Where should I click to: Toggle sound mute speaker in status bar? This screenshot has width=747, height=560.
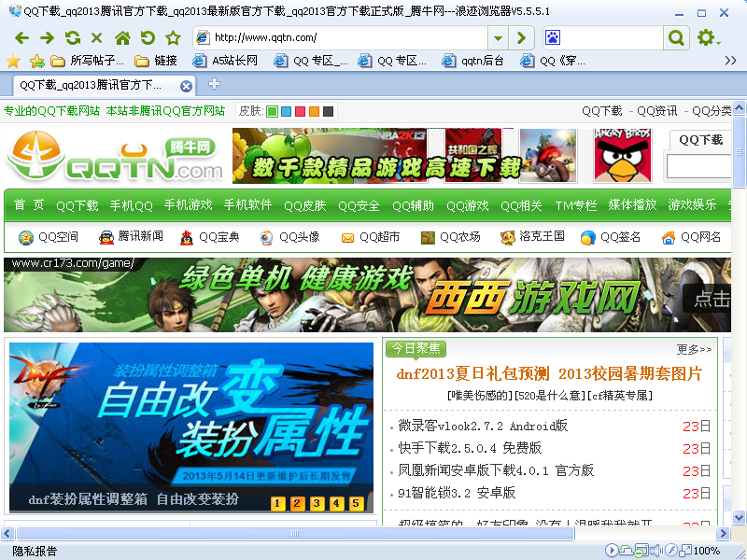tap(656, 551)
